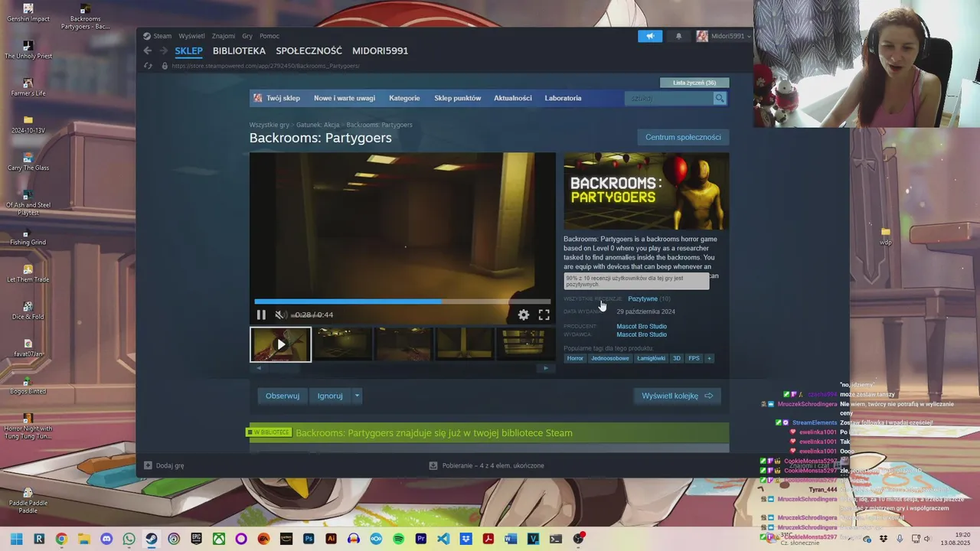Open Carry The Glass desktop icon
The image size is (980, 551).
click(28, 162)
